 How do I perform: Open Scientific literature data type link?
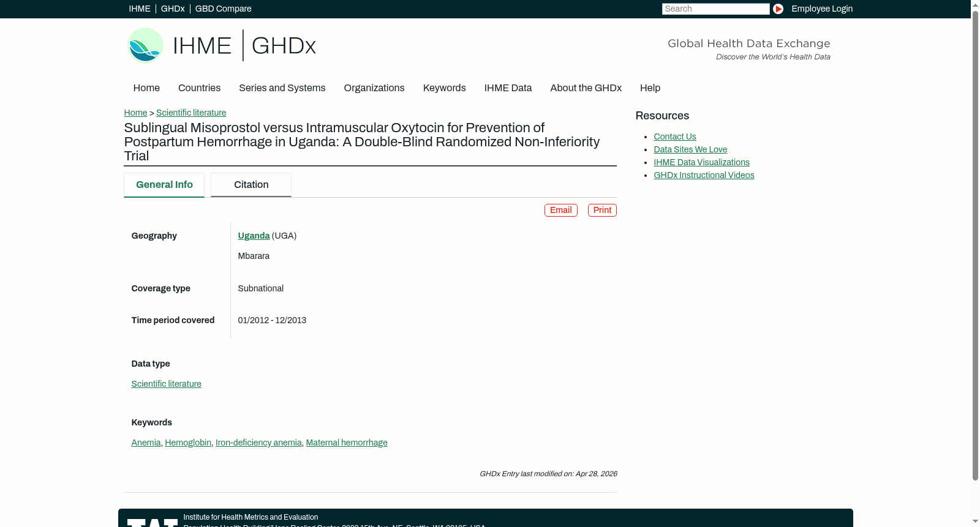point(166,384)
